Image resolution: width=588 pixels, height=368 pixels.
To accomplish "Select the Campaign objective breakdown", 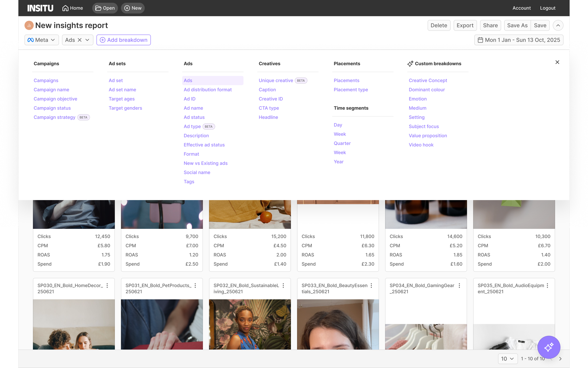I will (x=56, y=99).
